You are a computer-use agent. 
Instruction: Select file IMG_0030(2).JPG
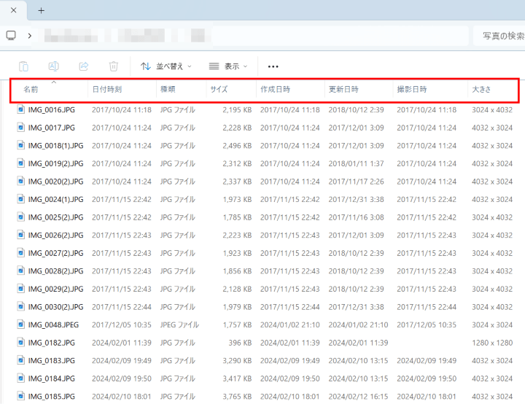coord(55,307)
